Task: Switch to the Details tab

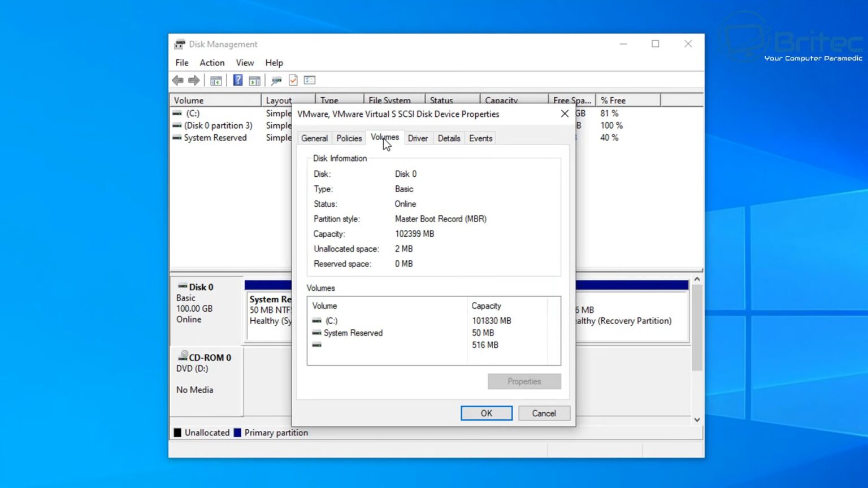Action: pos(449,138)
